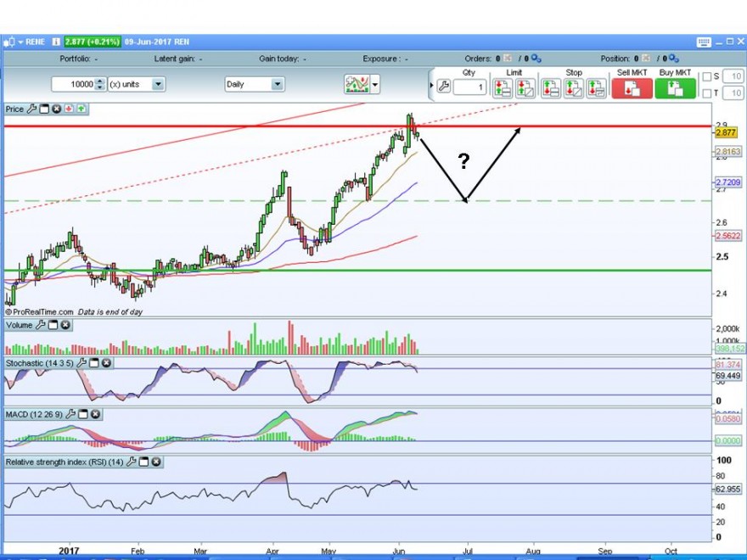747x560 pixels.
Task: Click ProRealTime.com link on chart
Action: click(43, 312)
